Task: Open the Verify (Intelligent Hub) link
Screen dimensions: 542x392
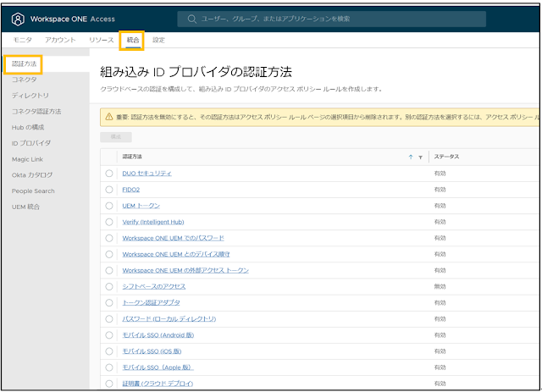Action: pyautogui.click(x=153, y=222)
